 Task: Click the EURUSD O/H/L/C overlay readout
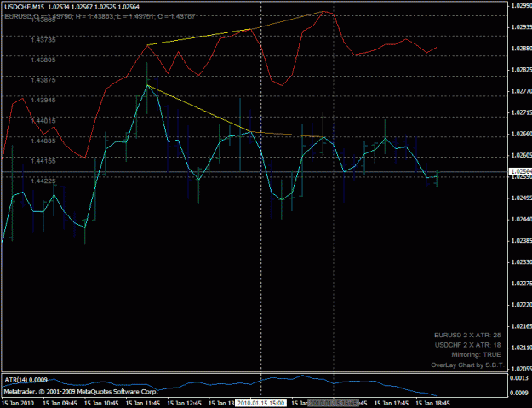coord(100,16)
